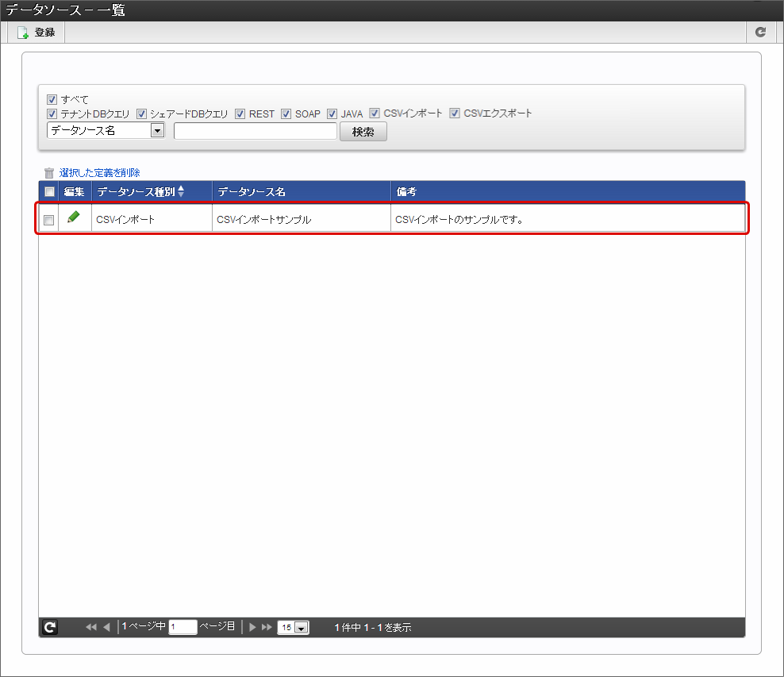The image size is (784, 677).
Task: Go to previous page arrow
Action: click(106, 627)
